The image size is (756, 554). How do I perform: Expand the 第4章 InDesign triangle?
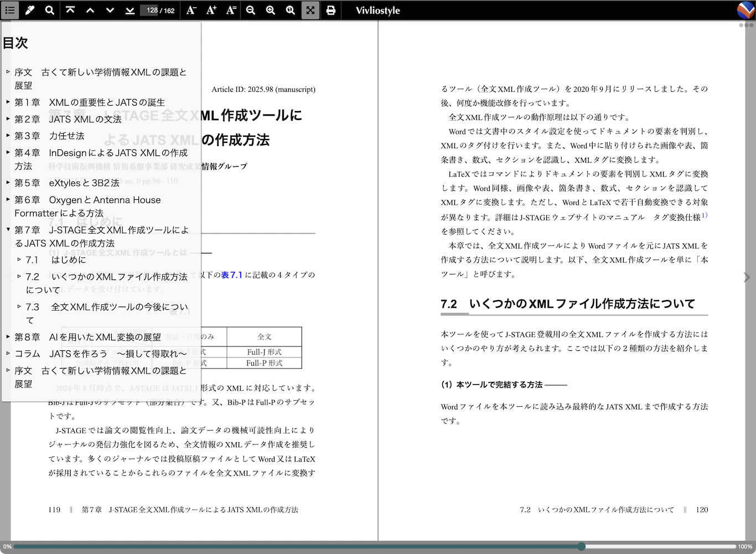point(8,152)
